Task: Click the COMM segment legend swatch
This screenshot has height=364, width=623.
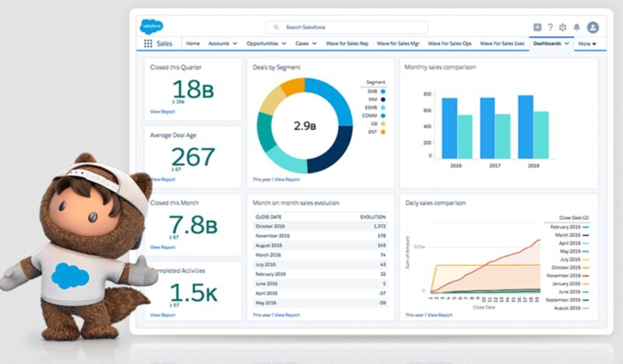Action: 383,116
